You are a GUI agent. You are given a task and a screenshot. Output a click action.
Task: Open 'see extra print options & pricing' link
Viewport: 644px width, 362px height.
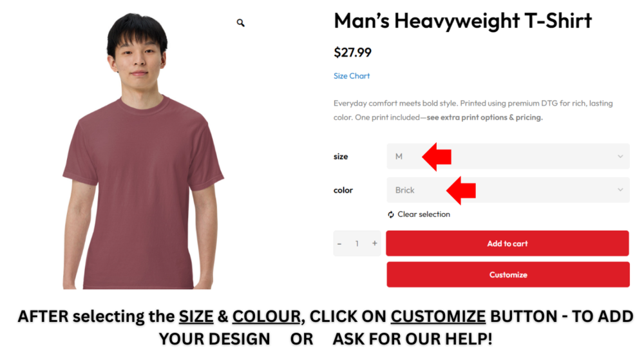tap(485, 117)
